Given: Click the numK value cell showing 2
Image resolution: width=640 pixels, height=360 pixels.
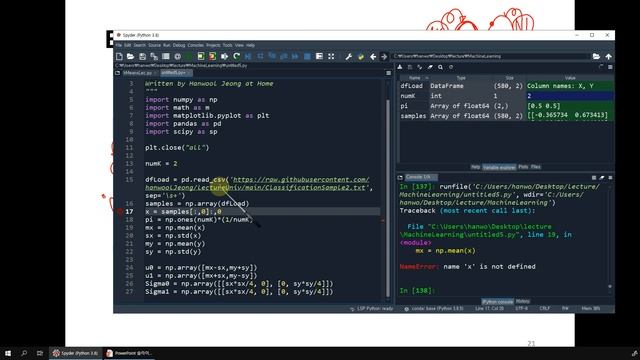Looking at the screenshot, I should (570, 96).
